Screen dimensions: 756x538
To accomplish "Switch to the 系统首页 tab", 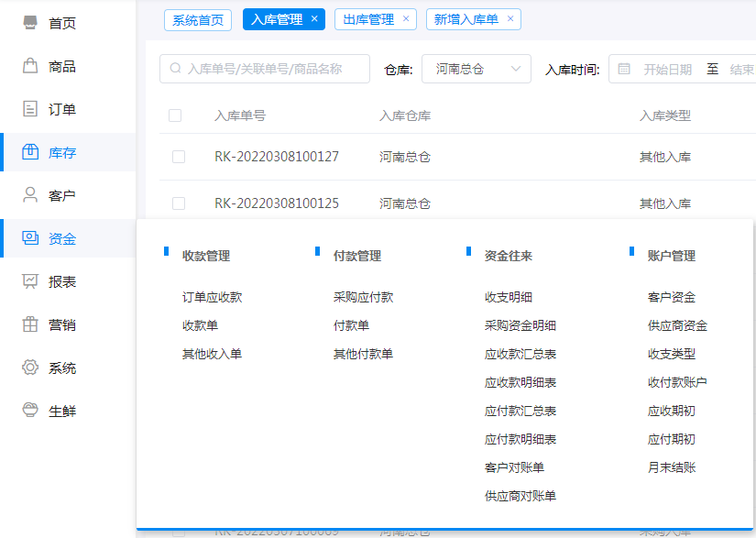I will pos(198,19).
